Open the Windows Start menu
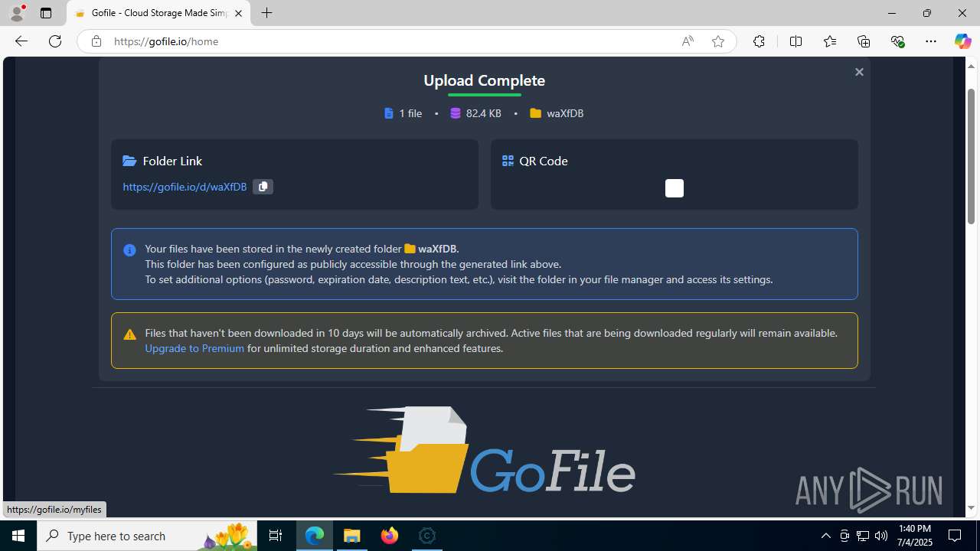The image size is (980, 551). click(x=18, y=536)
